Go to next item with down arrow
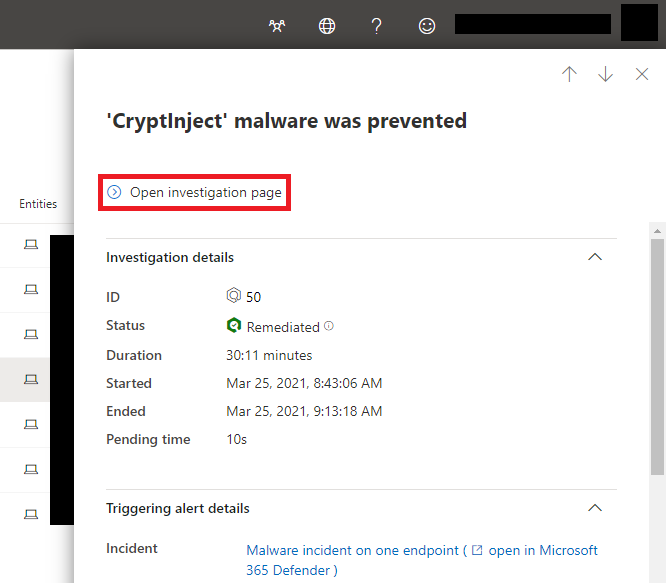Image resolution: width=666 pixels, height=583 pixels. pos(605,74)
